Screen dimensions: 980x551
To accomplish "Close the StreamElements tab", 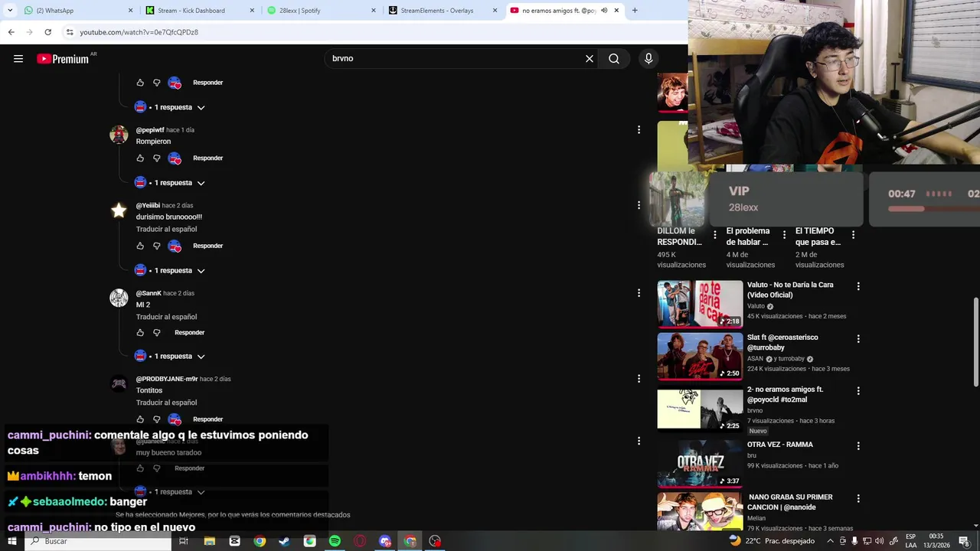I will coord(495,11).
